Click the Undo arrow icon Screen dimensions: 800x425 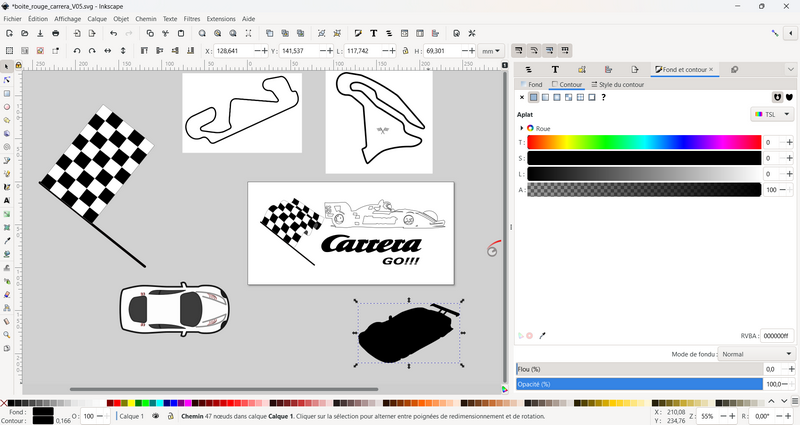[x=113, y=33]
